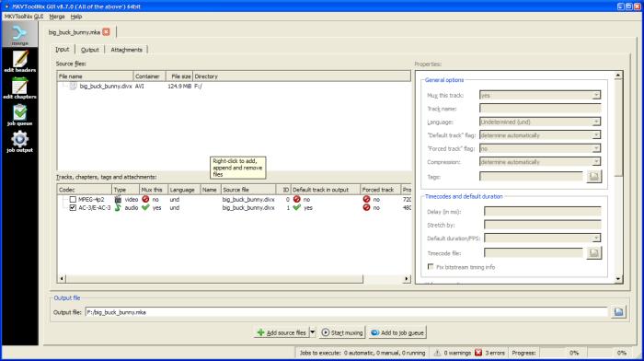Click the audio type icon of AC-3 track

click(x=118, y=207)
